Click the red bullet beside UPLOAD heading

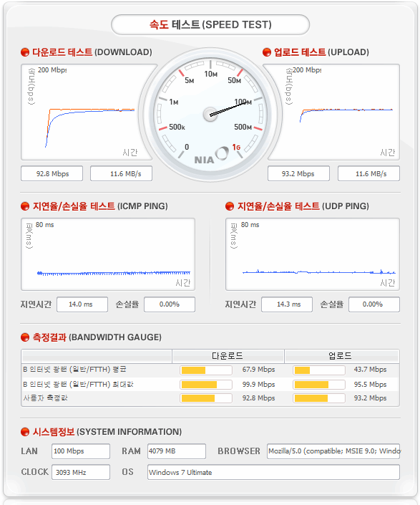[267, 52]
